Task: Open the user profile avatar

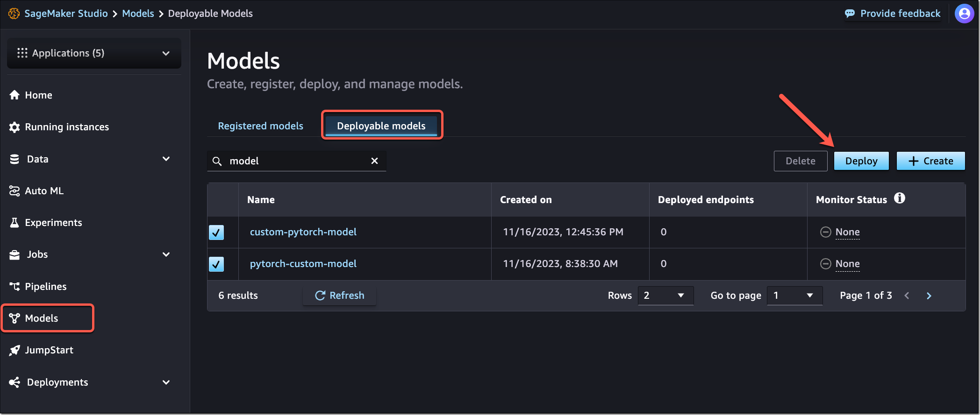Action: 965,14
